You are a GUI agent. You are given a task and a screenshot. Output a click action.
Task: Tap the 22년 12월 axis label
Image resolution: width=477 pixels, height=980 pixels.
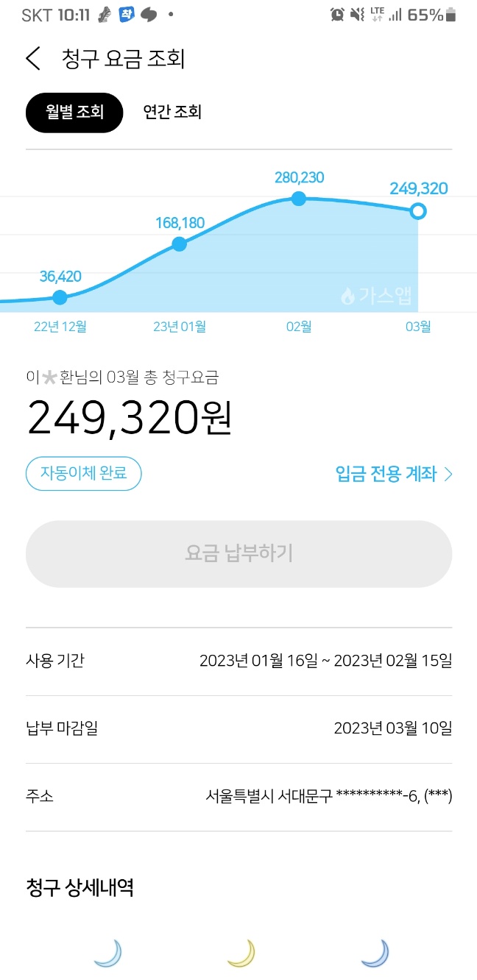pyautogui.click(x=60, y=326)
